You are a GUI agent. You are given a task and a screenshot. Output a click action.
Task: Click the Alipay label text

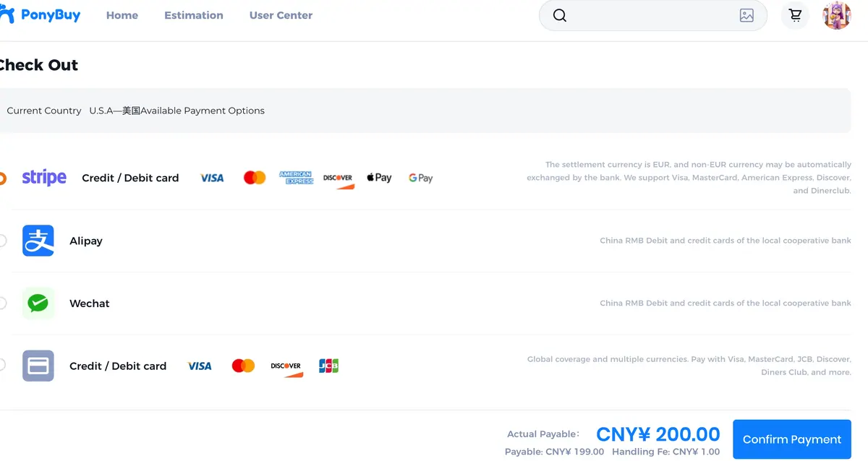[x=86, y=241]
